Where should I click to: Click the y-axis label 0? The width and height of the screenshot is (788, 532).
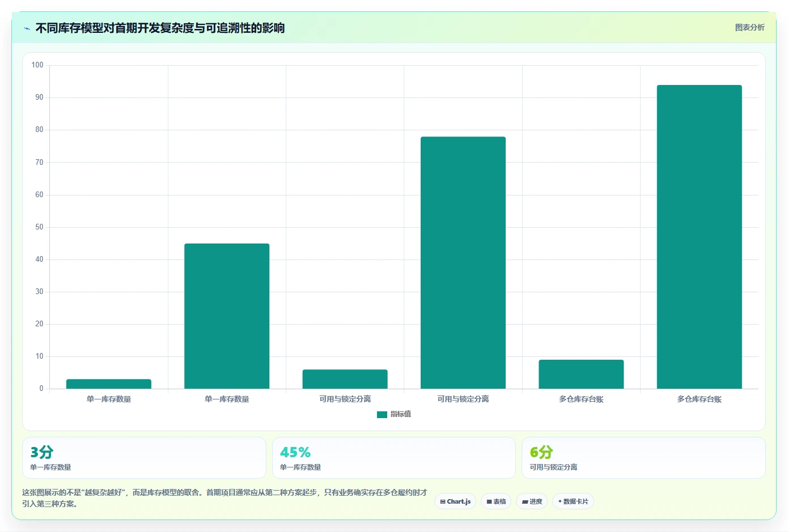(x=41, y=389)
